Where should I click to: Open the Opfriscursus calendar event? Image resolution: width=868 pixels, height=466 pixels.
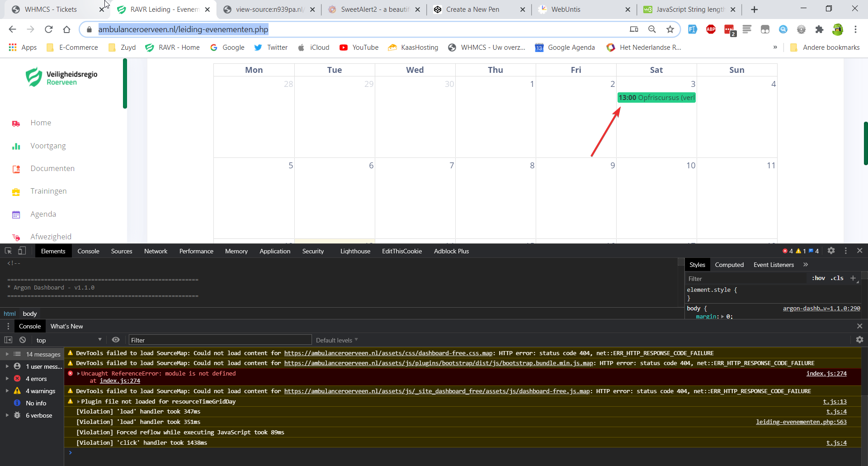(x=656, y=98)
